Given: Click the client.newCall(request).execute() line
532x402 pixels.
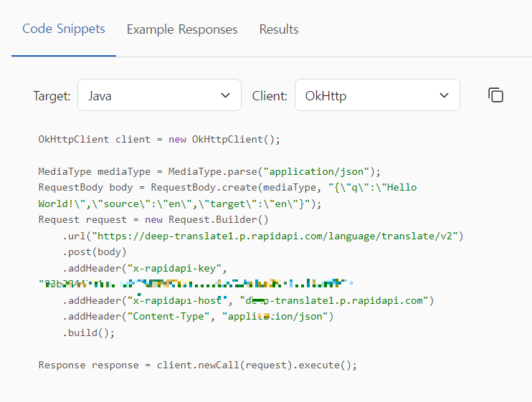Looking at the screenshot, I should [197, 365].
